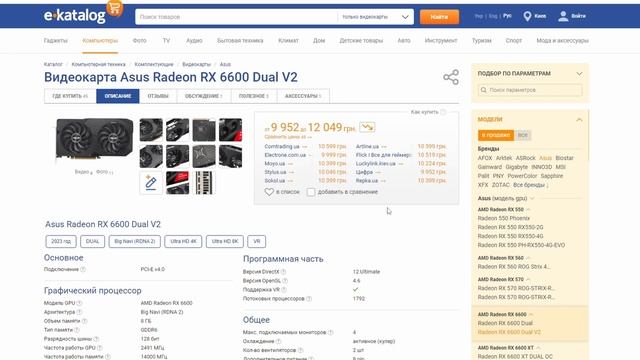
Task: Open the price history chart icon
Action: 367,127
